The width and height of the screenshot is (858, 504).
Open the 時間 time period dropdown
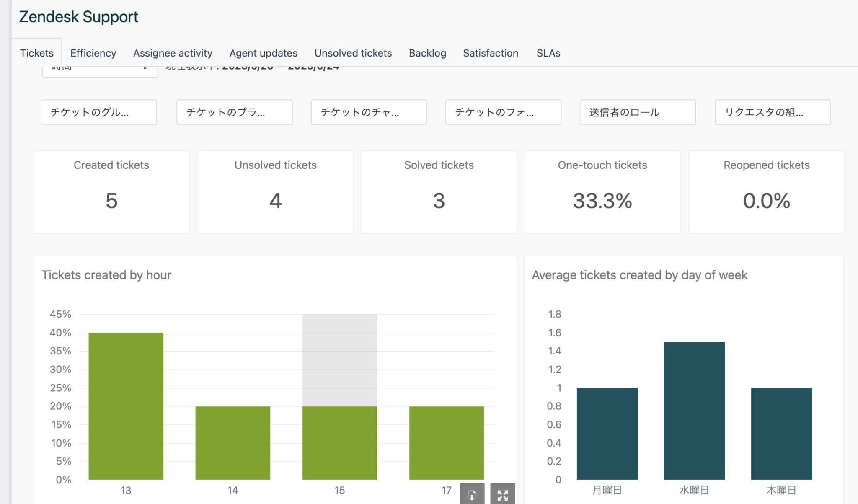coord(99,66)
